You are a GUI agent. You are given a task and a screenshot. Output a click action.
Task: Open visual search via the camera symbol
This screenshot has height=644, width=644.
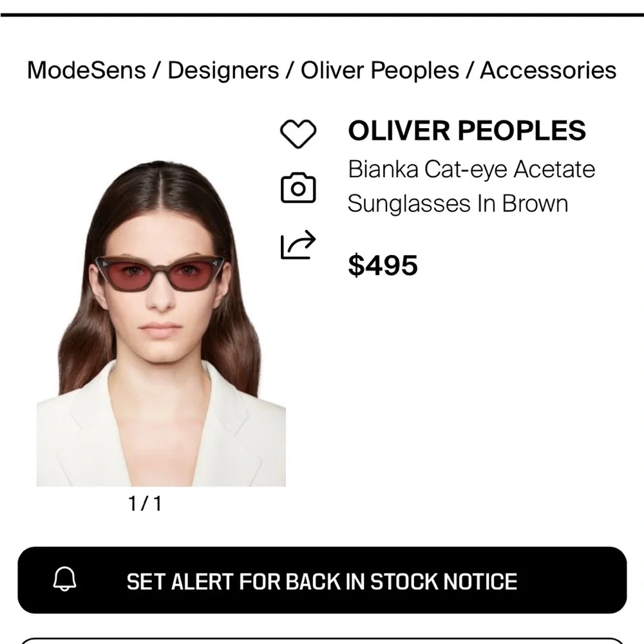pyautogui.click(x=298, y=187)
